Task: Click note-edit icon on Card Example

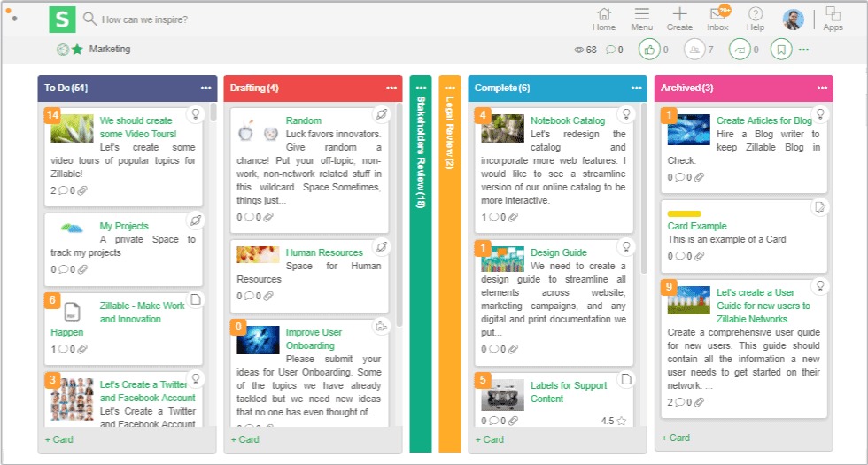Action: [x=820, y=207]
